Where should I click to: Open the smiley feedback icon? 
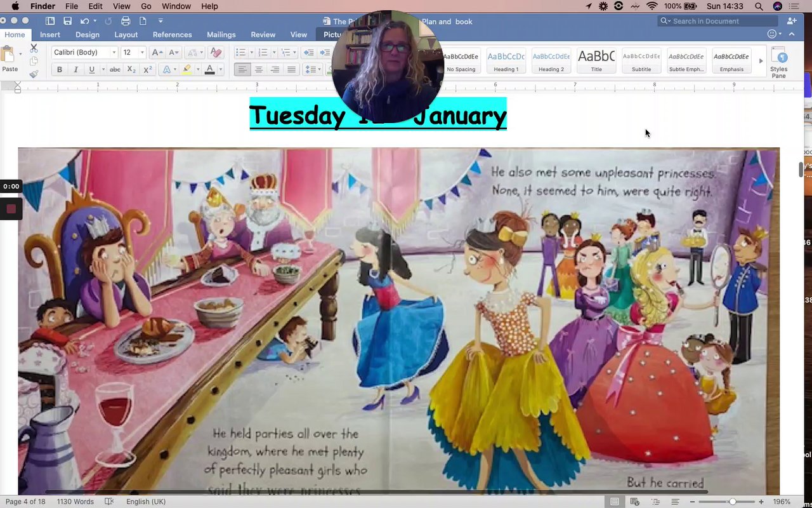pyautogui.click(x=772, y=34)
